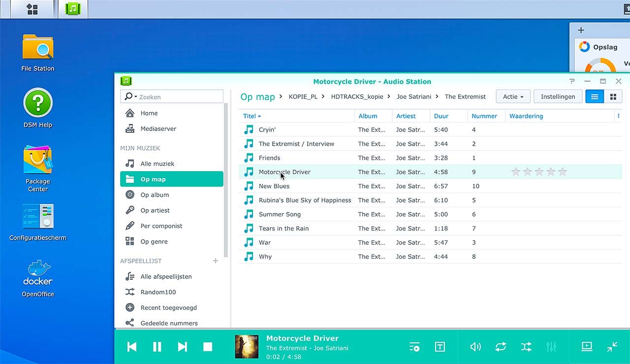Toggle shuffle mode
Viewport: 630px width, 364px height.
click(x=526, y=347)
